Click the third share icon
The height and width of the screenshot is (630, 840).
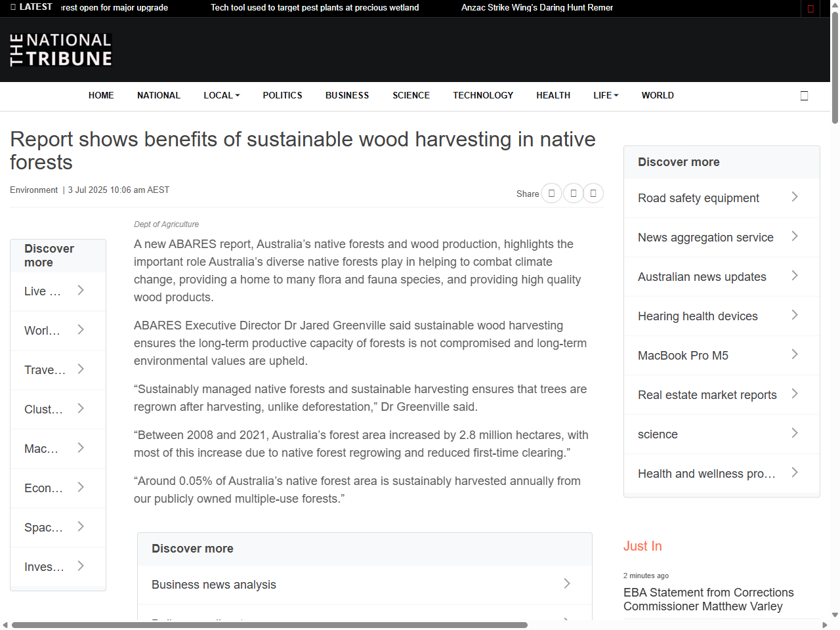(593, 194)
